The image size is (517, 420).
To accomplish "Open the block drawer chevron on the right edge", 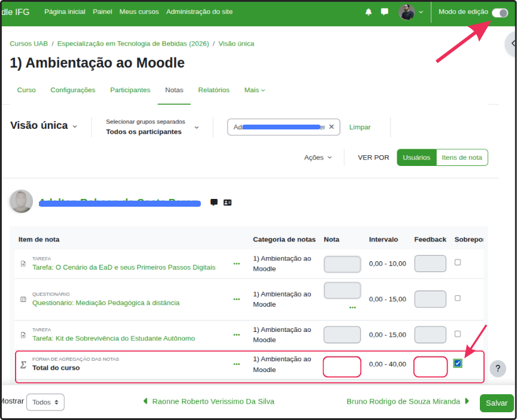I will [512, 44].
